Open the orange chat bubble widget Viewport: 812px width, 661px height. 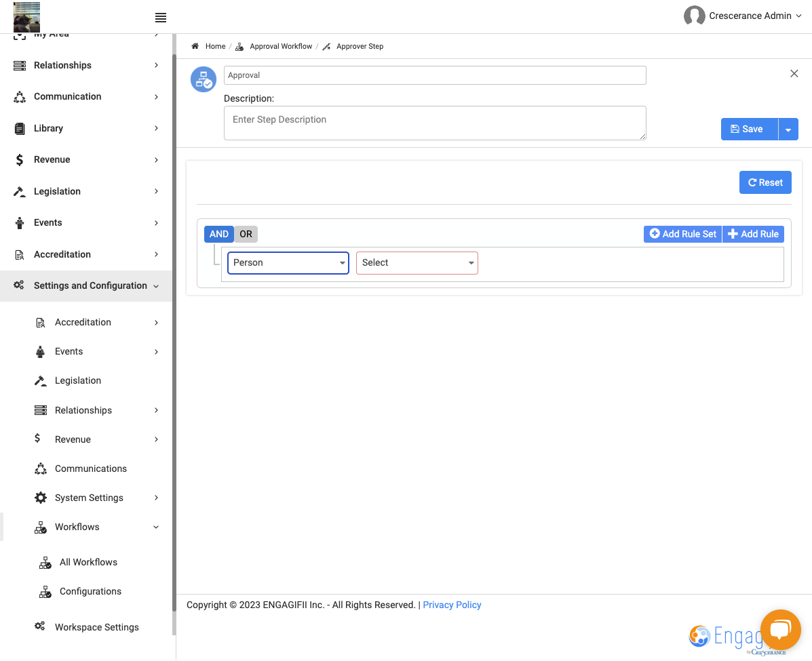[x=780, y=630]
